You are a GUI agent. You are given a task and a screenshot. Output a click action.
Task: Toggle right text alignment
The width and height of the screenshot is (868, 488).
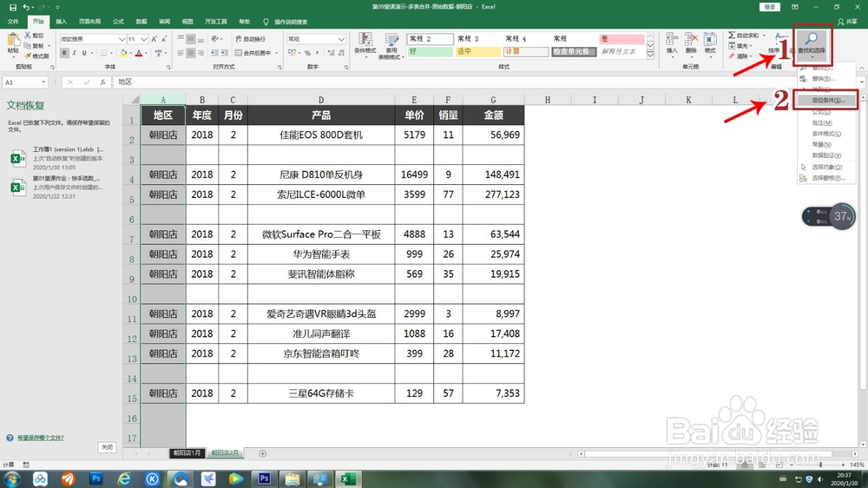click(201, 53)
